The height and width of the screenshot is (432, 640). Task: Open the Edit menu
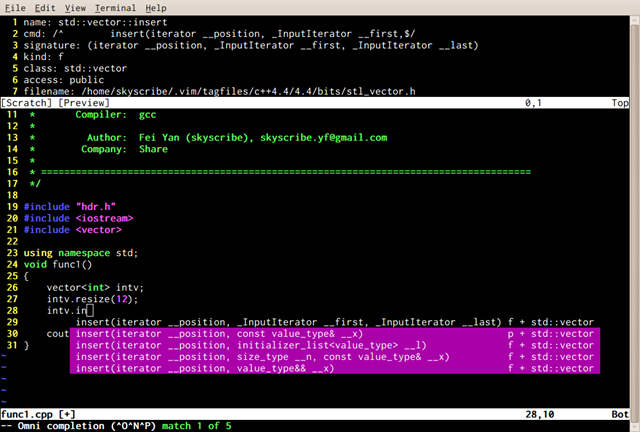click(x=45, y=8)
